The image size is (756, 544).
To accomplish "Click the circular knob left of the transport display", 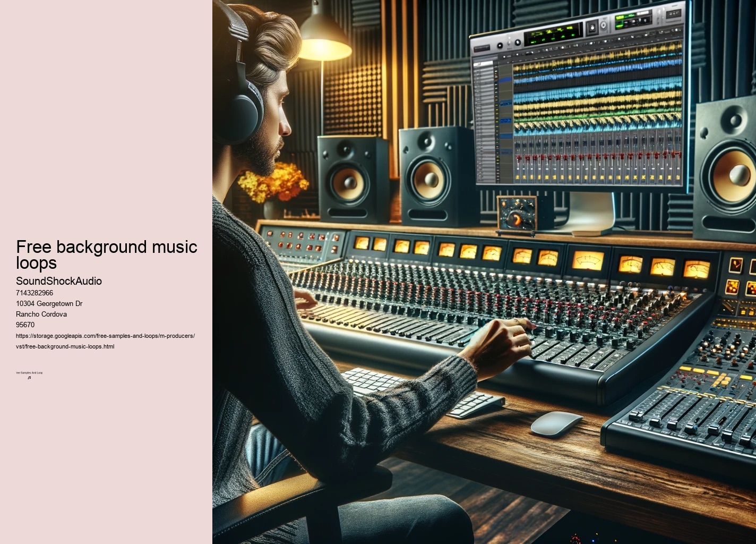I will pyautogui.click(x=517, y=41).
